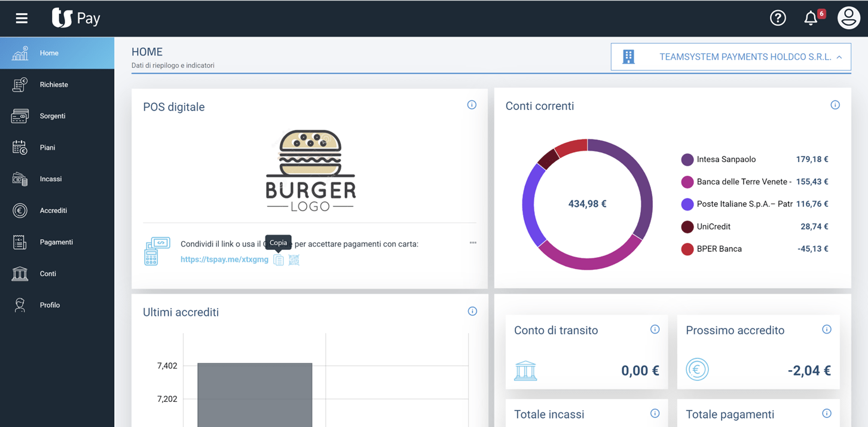Click the Conti bank icon in the sidebar
The height and width of the screenshot is (427, 868).
[x=20, y=273]
